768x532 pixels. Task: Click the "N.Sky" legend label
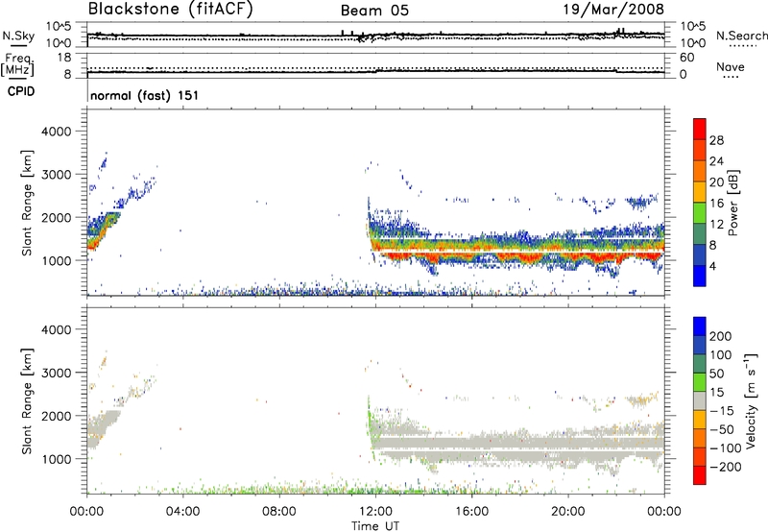18,36
